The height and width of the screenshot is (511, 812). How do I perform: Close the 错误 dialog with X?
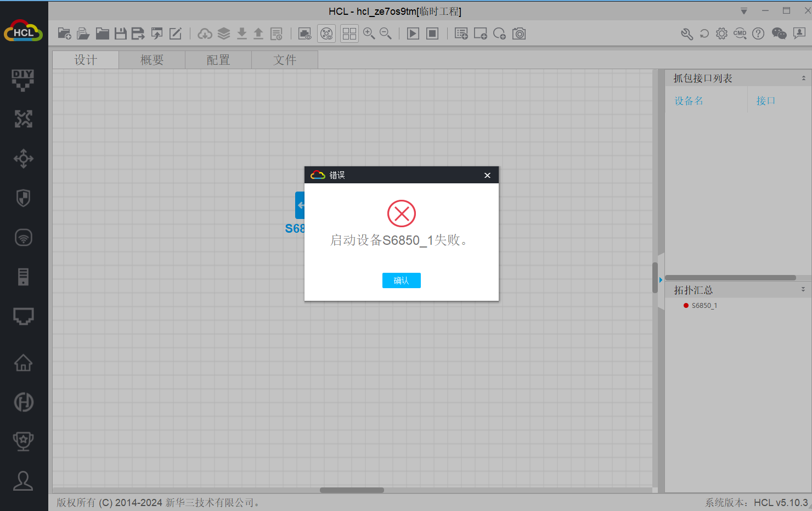487,175
